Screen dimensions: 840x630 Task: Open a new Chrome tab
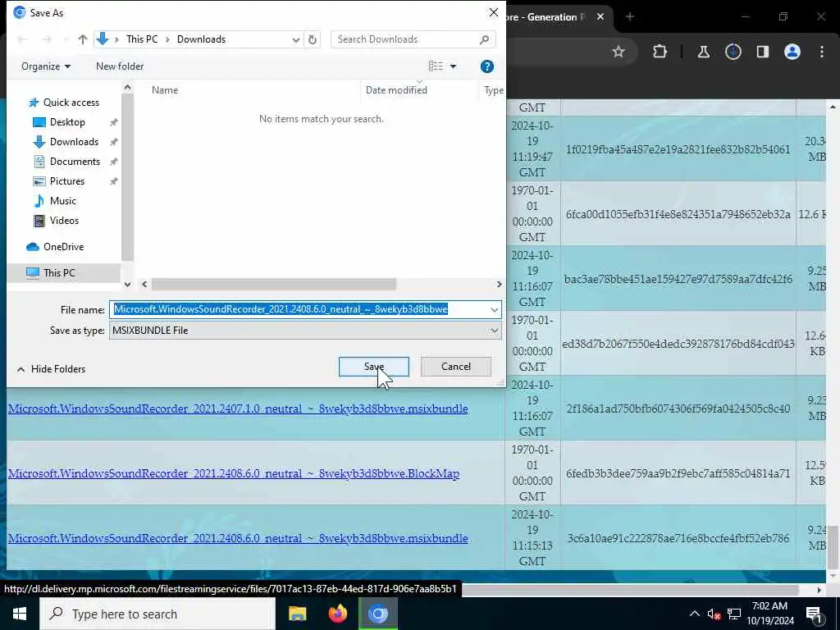(630, 17)
